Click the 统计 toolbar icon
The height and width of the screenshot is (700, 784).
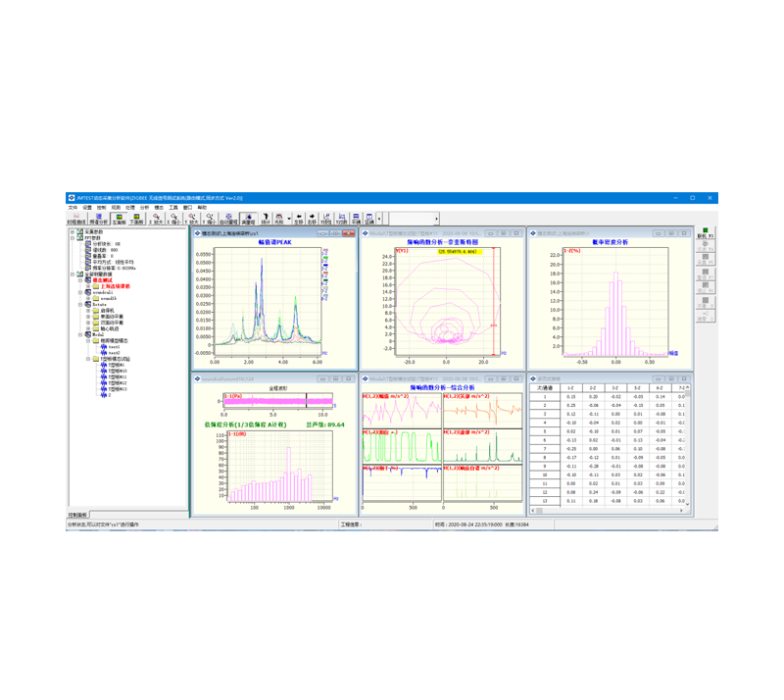tap(266, 219)
